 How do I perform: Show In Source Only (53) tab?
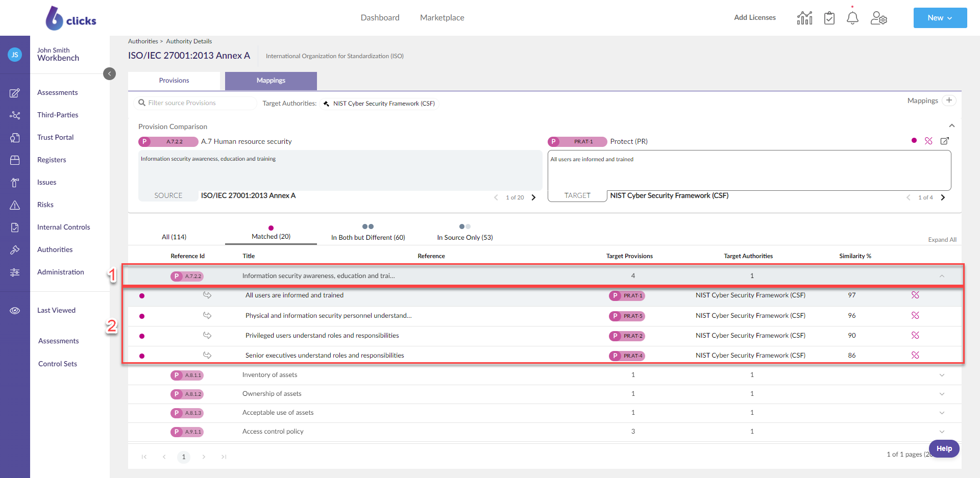465,237
